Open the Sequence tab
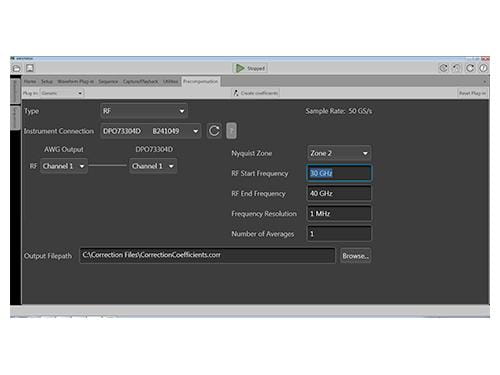The image size is (500, 375). click(x=108, y=82)
